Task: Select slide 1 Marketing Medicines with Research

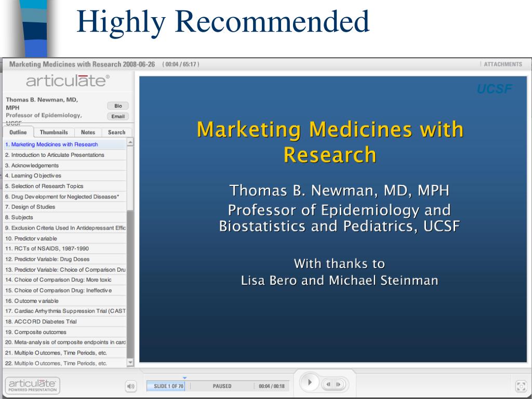Action: coord(65,144)
